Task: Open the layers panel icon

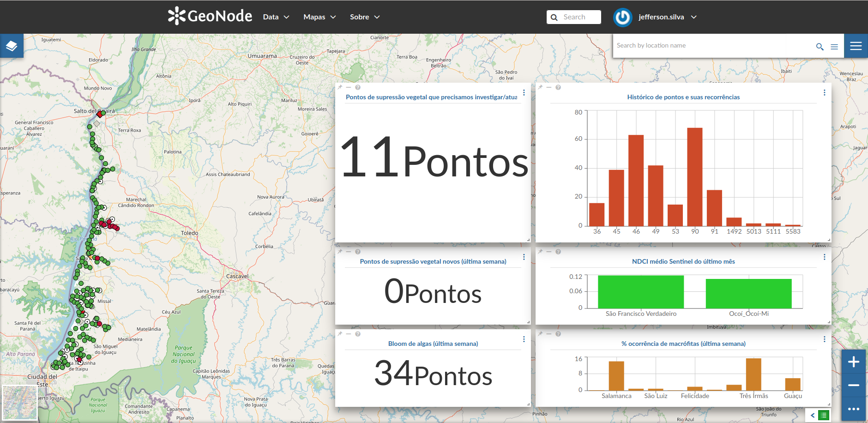Action: (x=12, y=46)
